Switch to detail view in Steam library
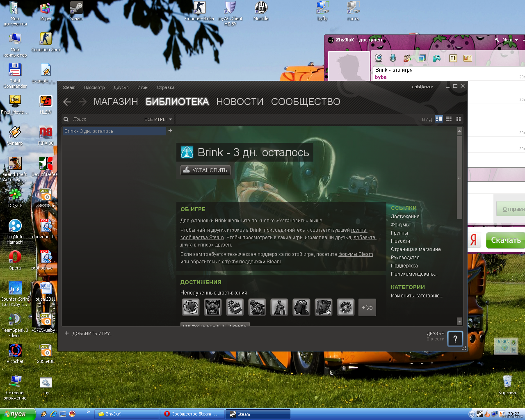525x420 pixels. tap(439, 119)
